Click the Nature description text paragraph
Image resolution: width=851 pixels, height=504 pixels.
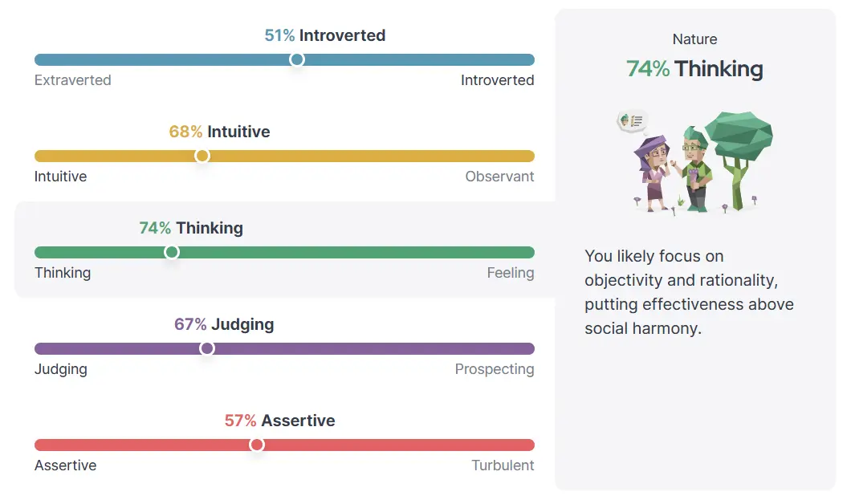click(689, 292)
